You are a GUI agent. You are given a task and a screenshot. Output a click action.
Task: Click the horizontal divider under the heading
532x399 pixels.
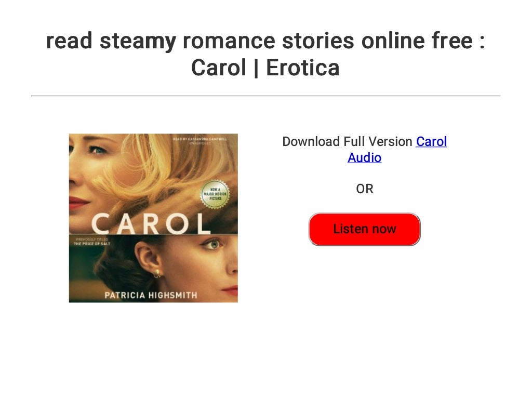point(265,96)
